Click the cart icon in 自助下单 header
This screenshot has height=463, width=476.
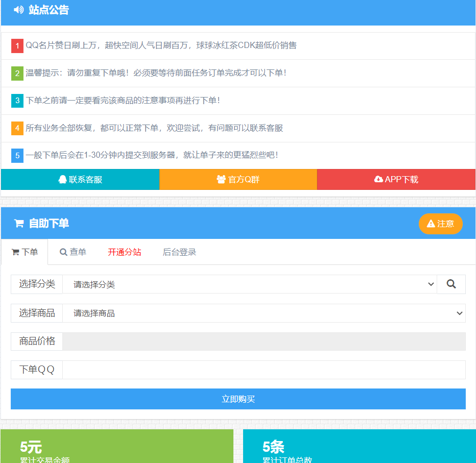pos(19,223)
